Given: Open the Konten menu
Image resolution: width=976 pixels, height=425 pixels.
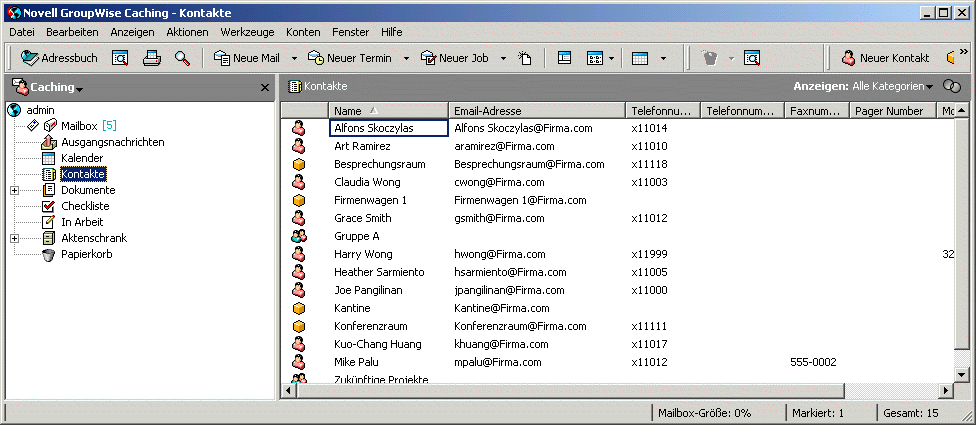Looking at the screenshot, I should point(303,32).
